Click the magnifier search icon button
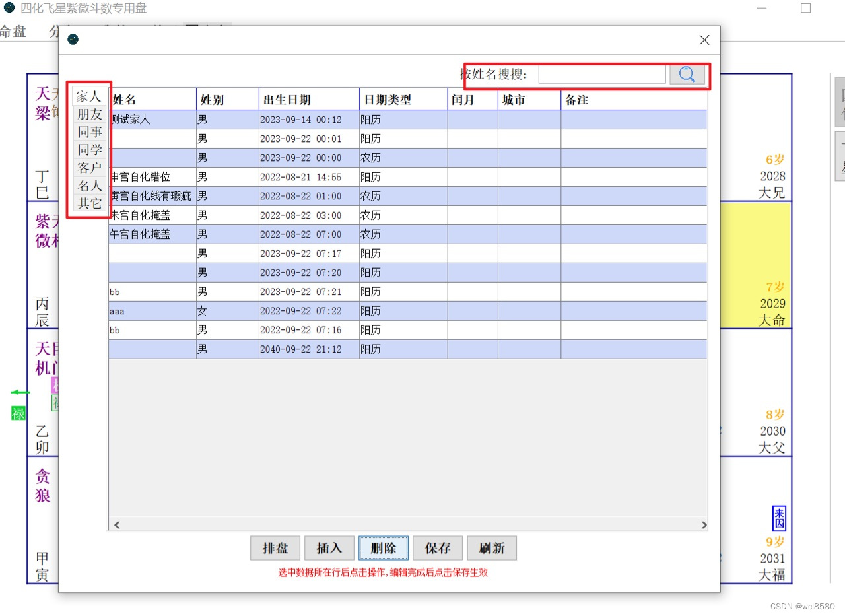The height and width of the screenshot is (616, 845). [687, 75]
